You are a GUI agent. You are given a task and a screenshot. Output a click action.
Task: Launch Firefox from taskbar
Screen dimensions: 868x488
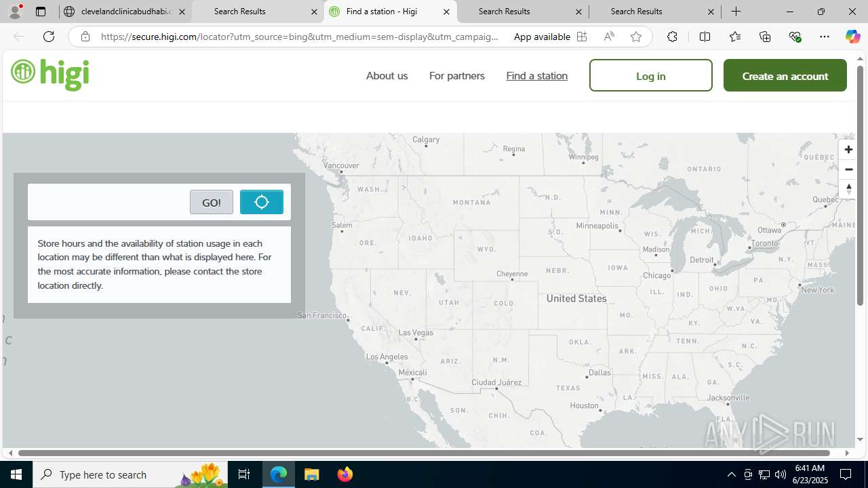click(344, 474)
